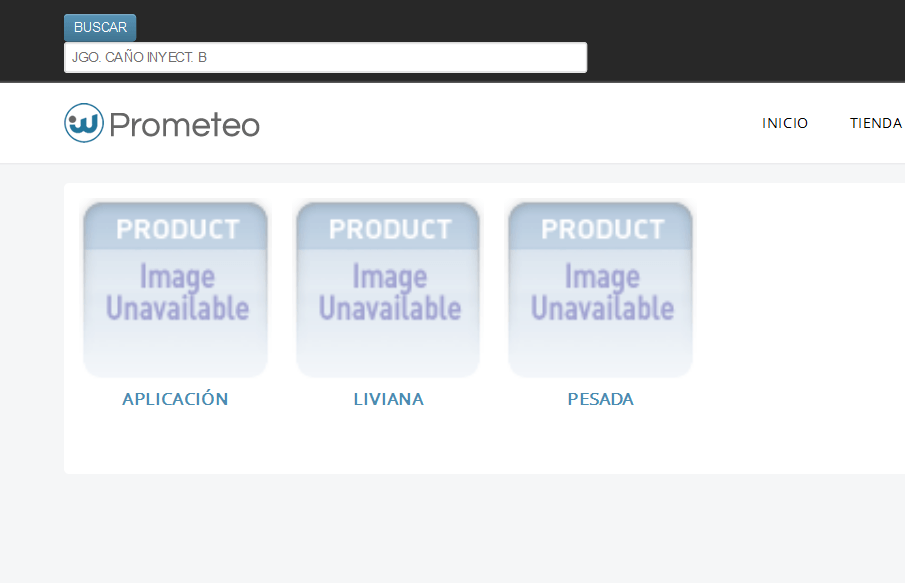Click Image Unavailable text in PESADA thumbnail
Screen dimensions: 905x583
point(603,292)
